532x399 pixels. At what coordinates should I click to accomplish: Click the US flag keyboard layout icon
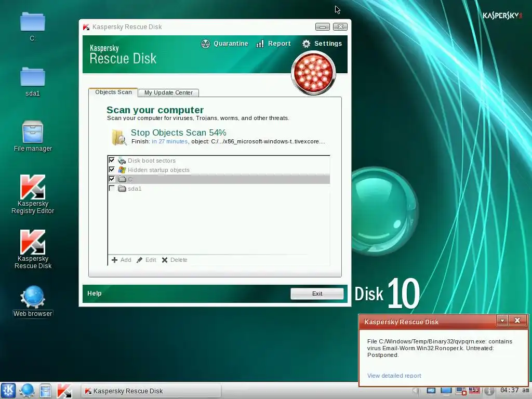[474, 391]
